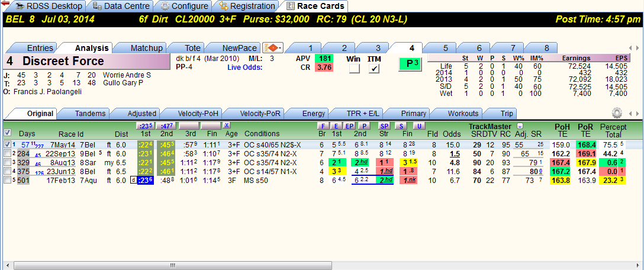Click right arrow of horse tabs scroller
Image resolution: width=644 pixels, height=270 pixels.
click(638, 48)
